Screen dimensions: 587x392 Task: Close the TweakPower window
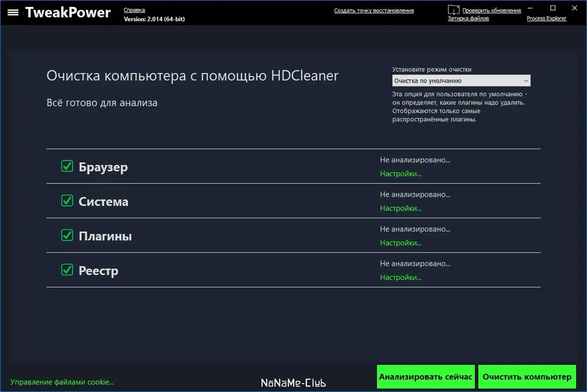(575, 8)
